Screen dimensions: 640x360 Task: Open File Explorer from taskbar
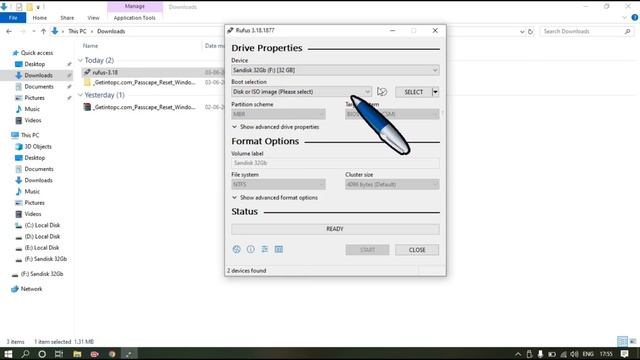coord(77,354)
